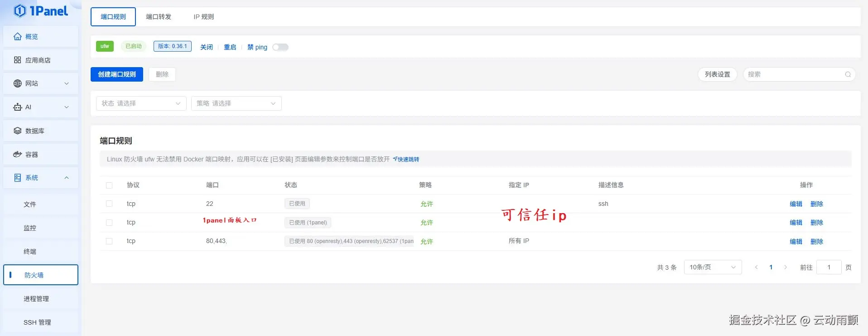
Task: Click the ufw badge
Action: (105, 46)
